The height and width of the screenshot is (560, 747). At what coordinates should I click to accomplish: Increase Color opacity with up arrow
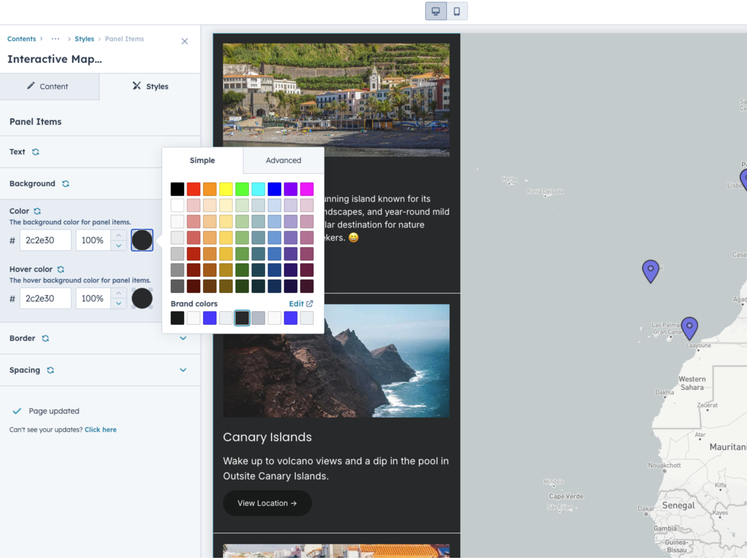coord(119,235)
